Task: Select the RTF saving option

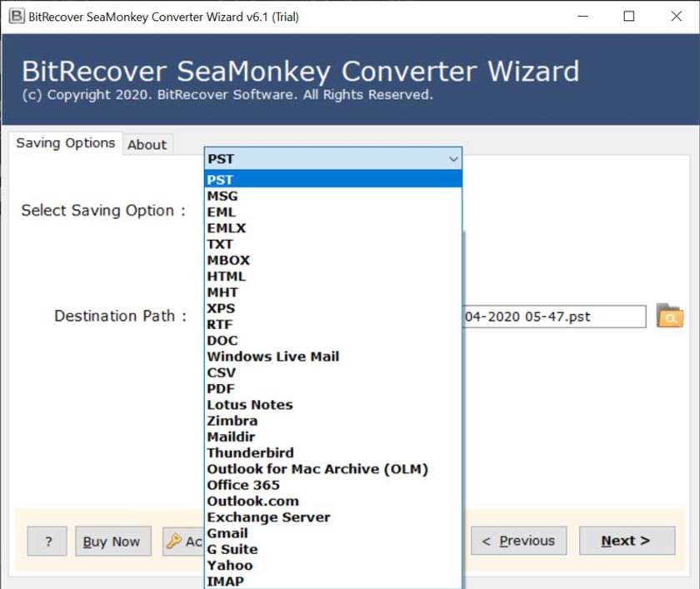Action: [x=333, y=324]
